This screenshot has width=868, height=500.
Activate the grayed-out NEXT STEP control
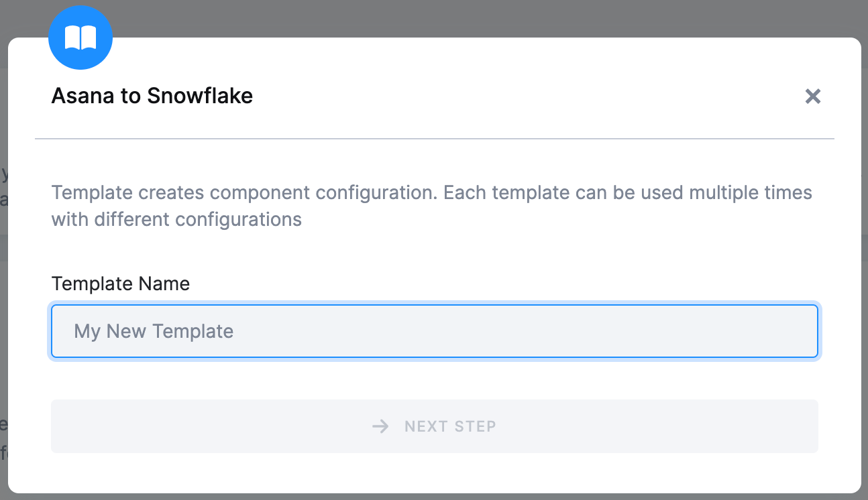[x=434, y=426]
